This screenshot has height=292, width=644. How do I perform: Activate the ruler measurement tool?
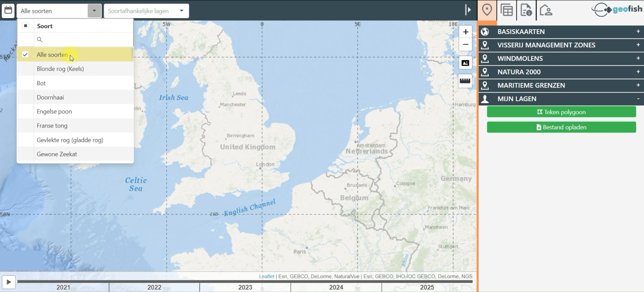tap(465, 81)
